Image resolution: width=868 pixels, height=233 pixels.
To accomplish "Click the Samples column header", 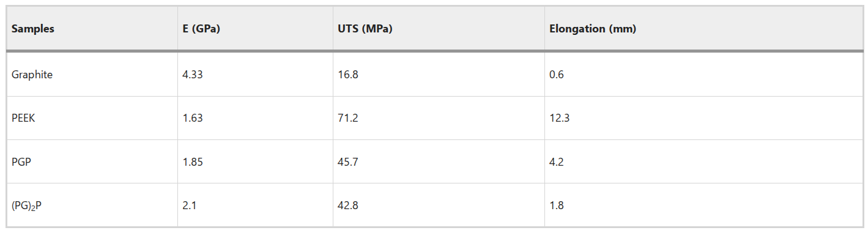I will click(x=33, y=29).
